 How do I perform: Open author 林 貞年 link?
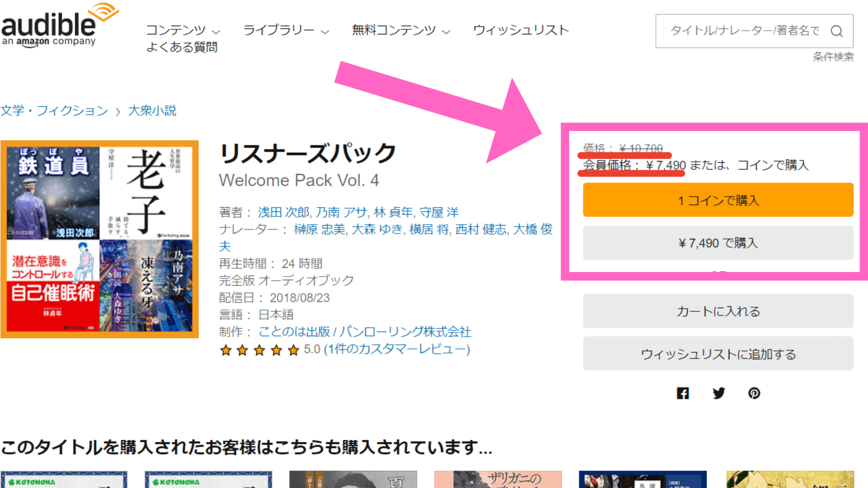coord(393,212)
